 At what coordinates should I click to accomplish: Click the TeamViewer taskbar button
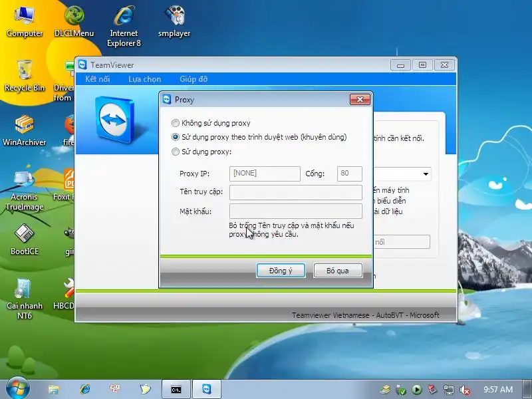click(207, 389)
